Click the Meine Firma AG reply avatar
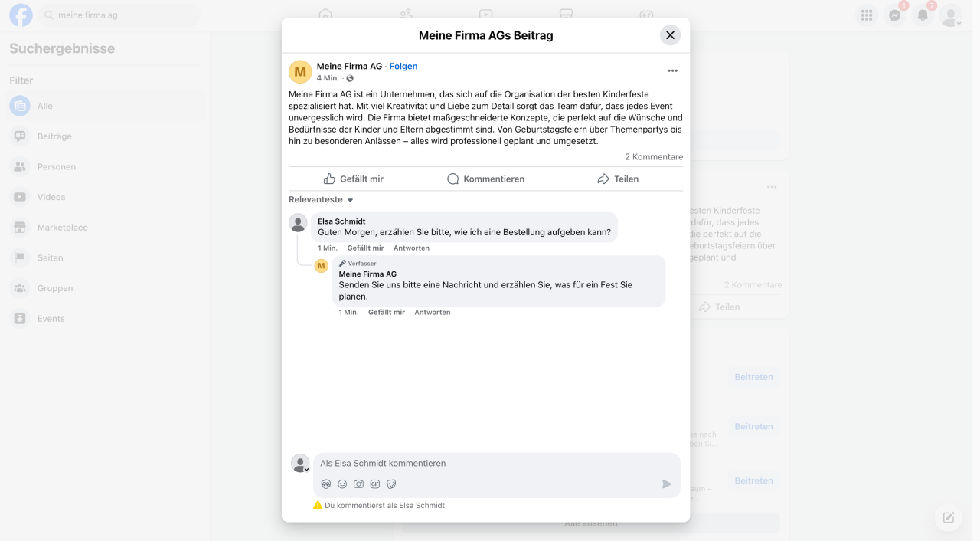The width and height of the screenshot is (980, 541). [x=322, y=266]
